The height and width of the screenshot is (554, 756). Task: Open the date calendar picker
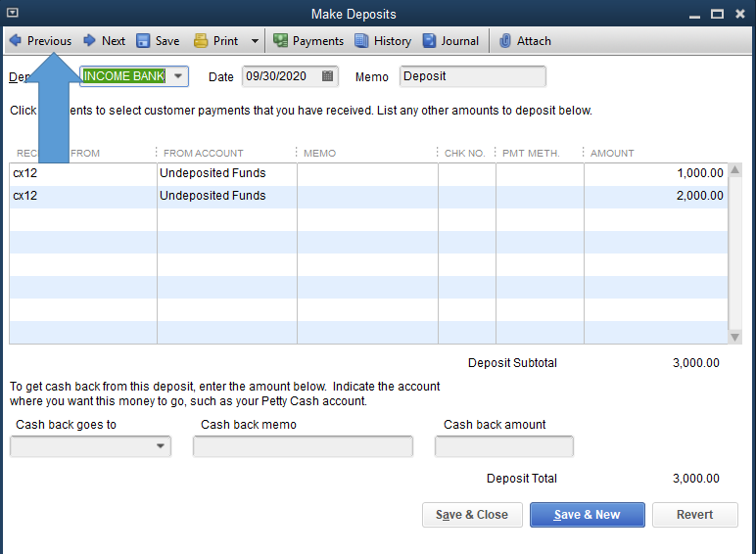(x=327, y=76)
